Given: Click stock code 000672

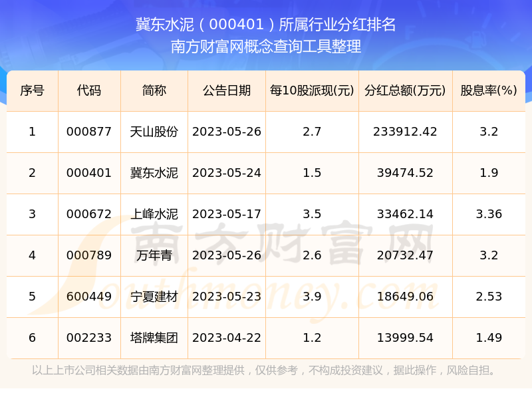Looking at the screenshot, I should [89, 214].
